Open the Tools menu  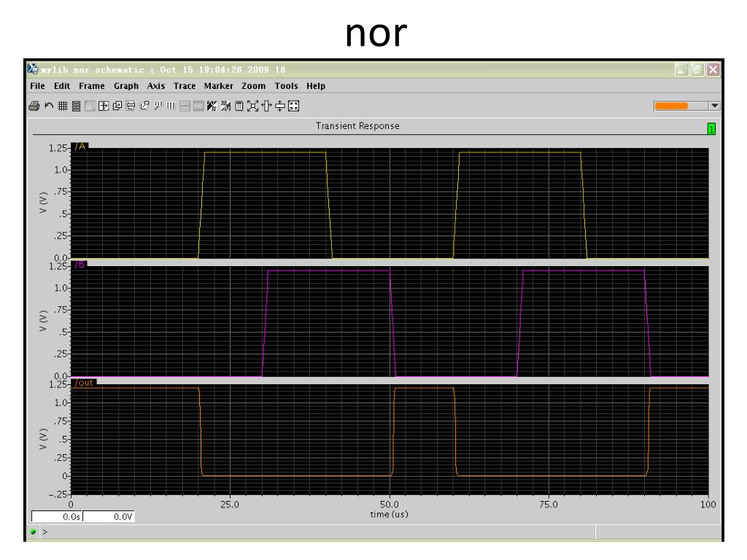[x=286, y=86]
